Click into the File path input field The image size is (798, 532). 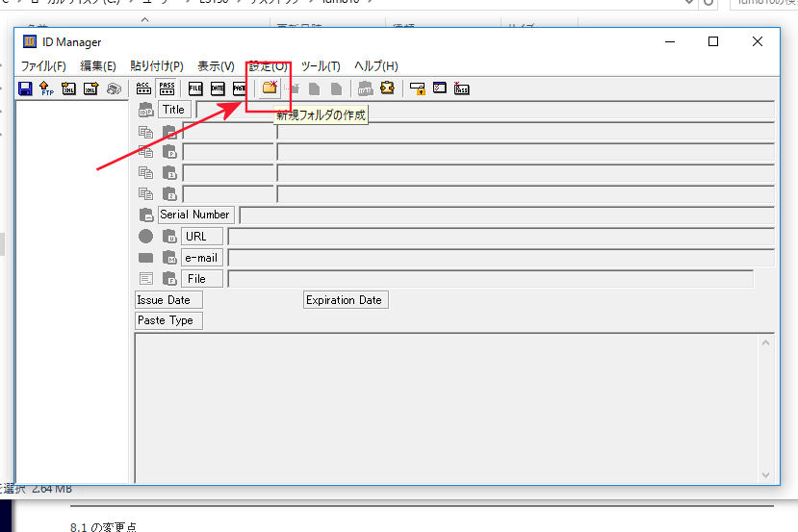click(x=491, y=279)
